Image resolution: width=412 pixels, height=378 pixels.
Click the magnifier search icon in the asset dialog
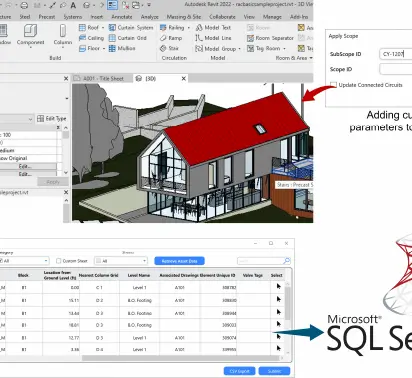pyautogui.click(x=287, y=261)
